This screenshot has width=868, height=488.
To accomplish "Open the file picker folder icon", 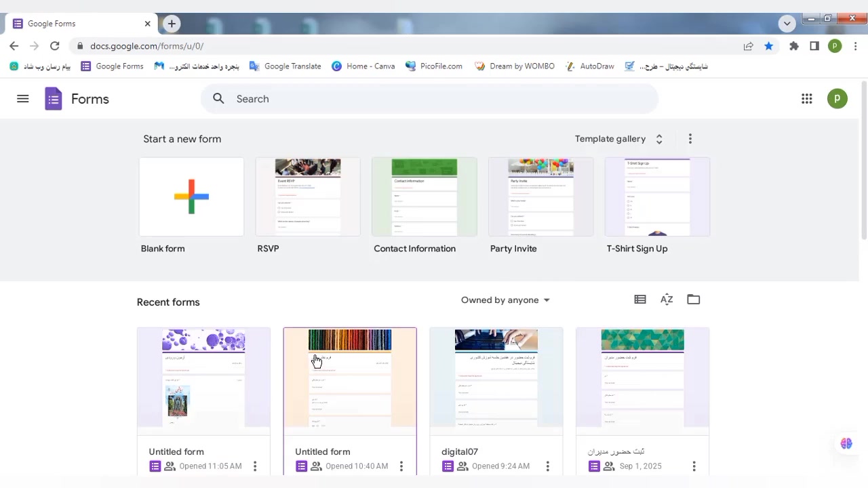I will tap(693, 300).
